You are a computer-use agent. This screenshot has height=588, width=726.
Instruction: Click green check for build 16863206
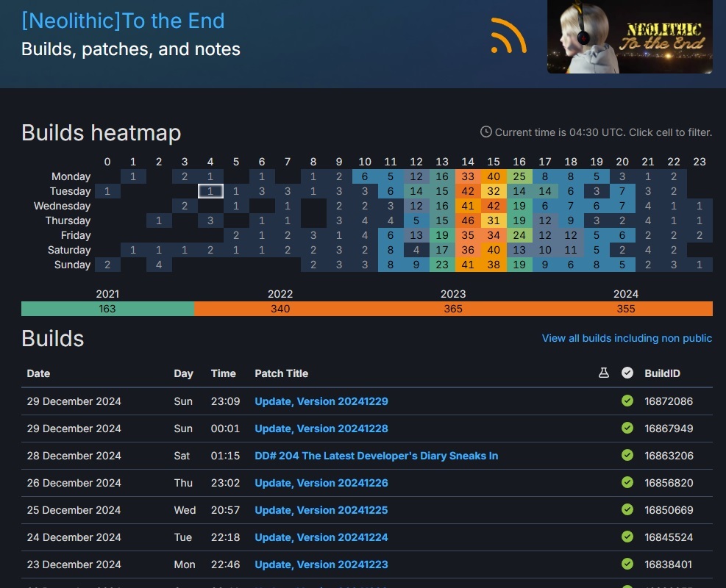[627, 456]
